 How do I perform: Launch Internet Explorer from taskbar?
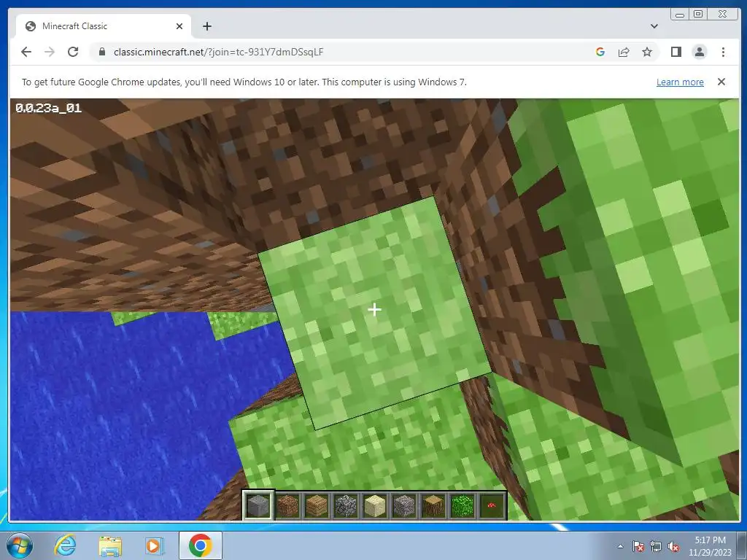coord(65,545)
